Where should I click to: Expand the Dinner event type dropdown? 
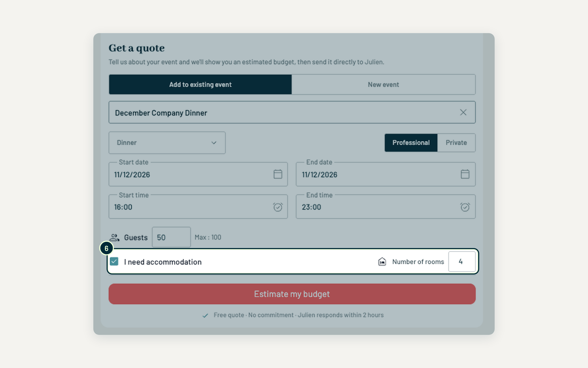click(167, 143)
